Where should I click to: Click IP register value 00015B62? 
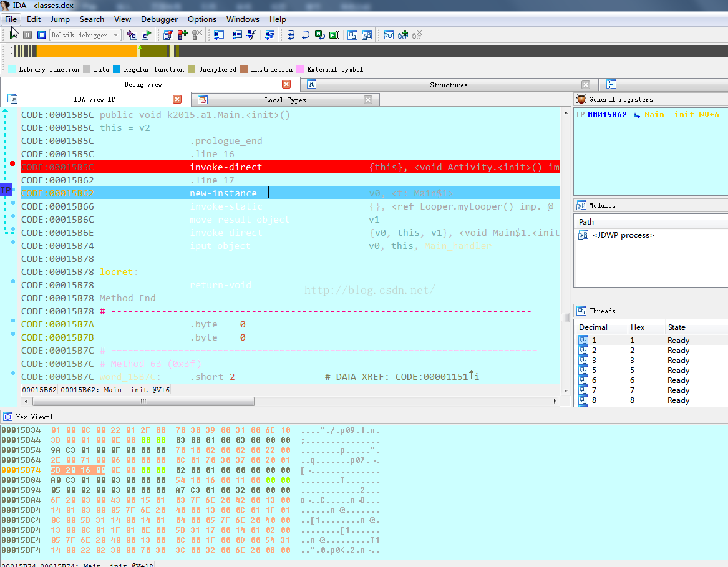pos(607,115)
